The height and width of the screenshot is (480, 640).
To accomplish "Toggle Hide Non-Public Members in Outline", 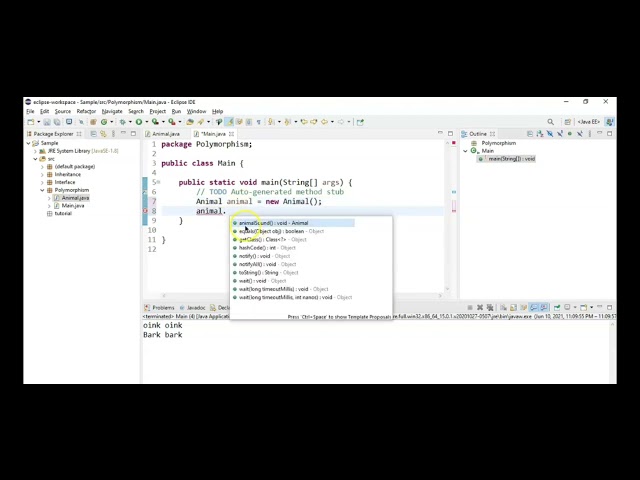I will pos(570,133).
